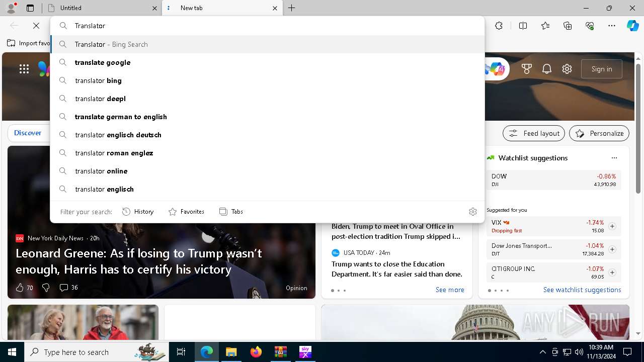Open the apps grid launcher
The image size is (644, 362).
24,69
